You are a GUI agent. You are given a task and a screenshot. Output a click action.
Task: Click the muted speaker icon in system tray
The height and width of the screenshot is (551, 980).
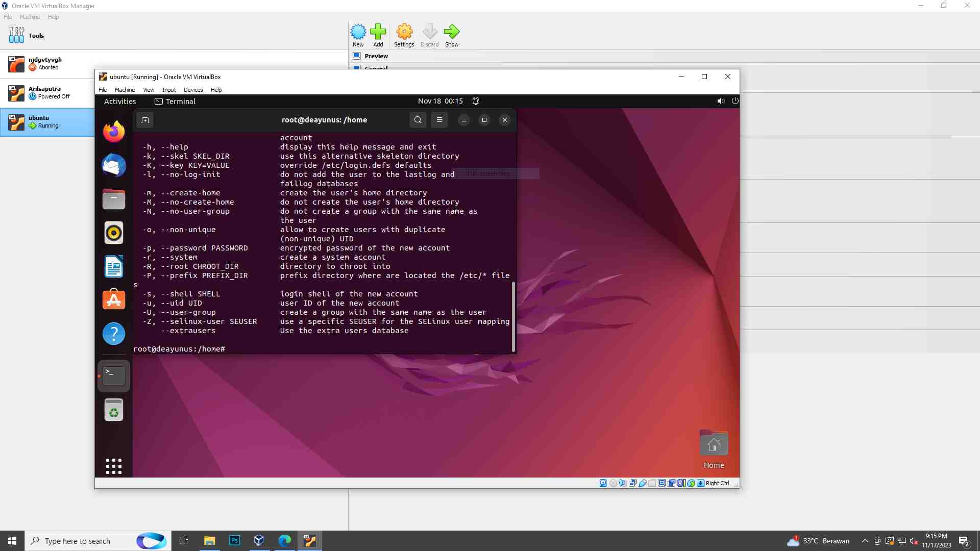[914, 541]
